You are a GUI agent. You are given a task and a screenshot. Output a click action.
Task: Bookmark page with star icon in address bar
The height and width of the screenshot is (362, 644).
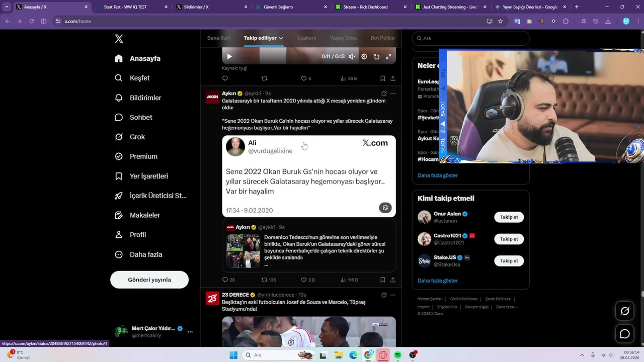[501, 21]
